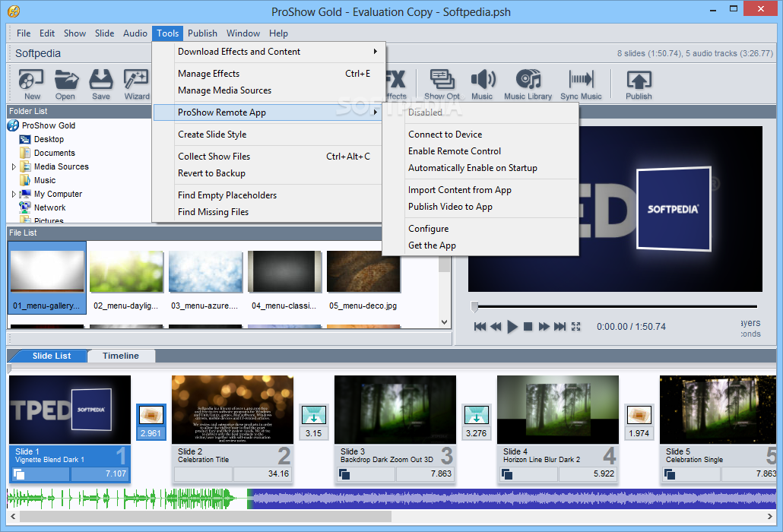Choose Find Missing Files menu item
This screenshot has height=532, width=783.
268,212
